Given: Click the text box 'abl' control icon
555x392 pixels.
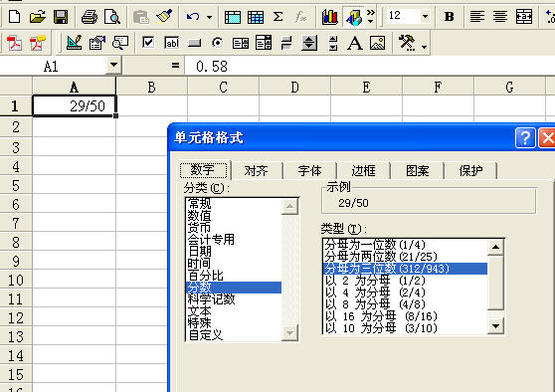Looking at the screenshot, I should click(x=172, y=43).
